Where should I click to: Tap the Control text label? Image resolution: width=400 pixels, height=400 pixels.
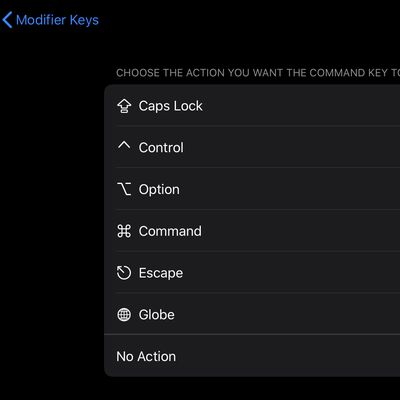(161, 147)
